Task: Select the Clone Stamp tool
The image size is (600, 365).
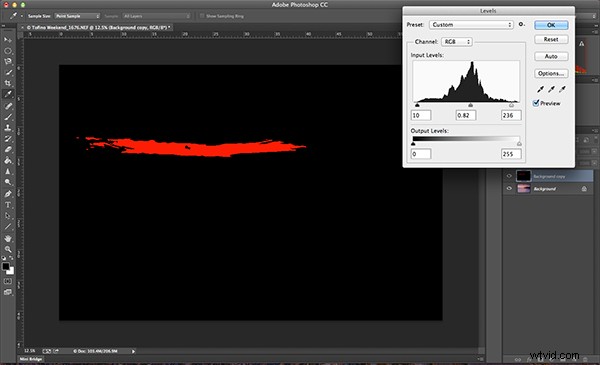Action: click(8, 128)
